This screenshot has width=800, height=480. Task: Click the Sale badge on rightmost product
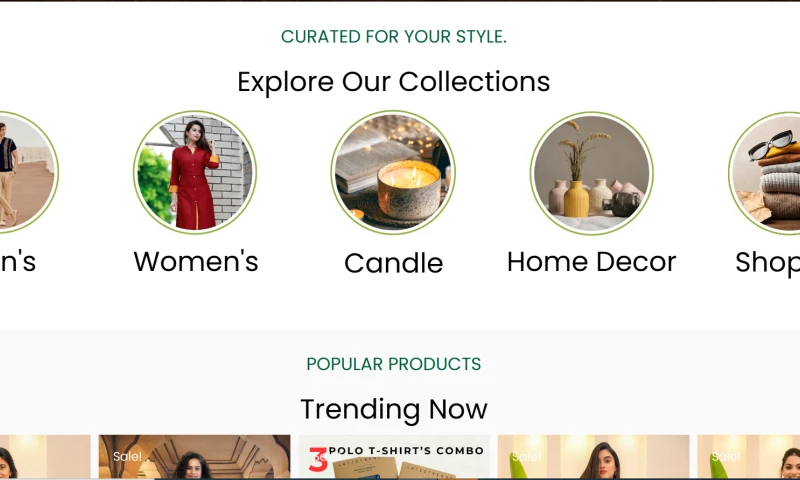[725, 456]
